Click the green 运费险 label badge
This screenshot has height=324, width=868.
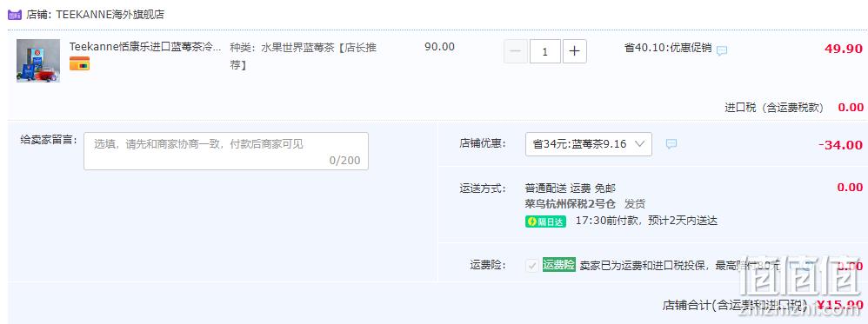click(x=559, y=265)
